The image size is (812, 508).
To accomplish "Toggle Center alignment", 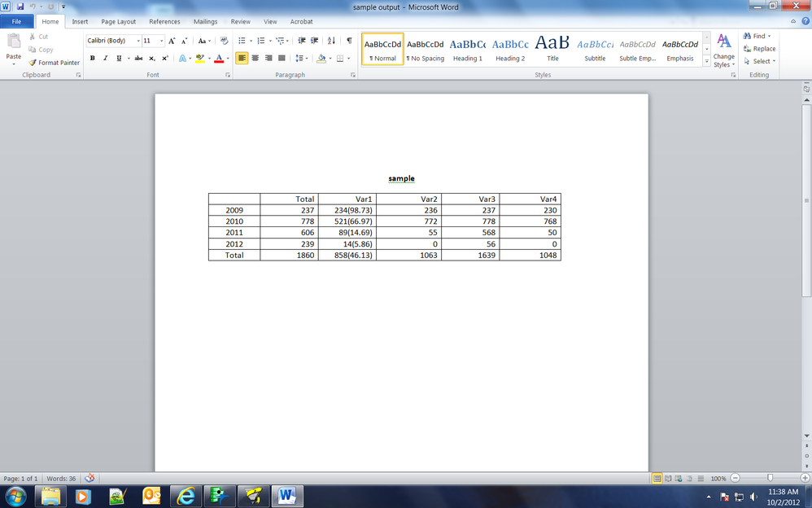I will point(255,58).
